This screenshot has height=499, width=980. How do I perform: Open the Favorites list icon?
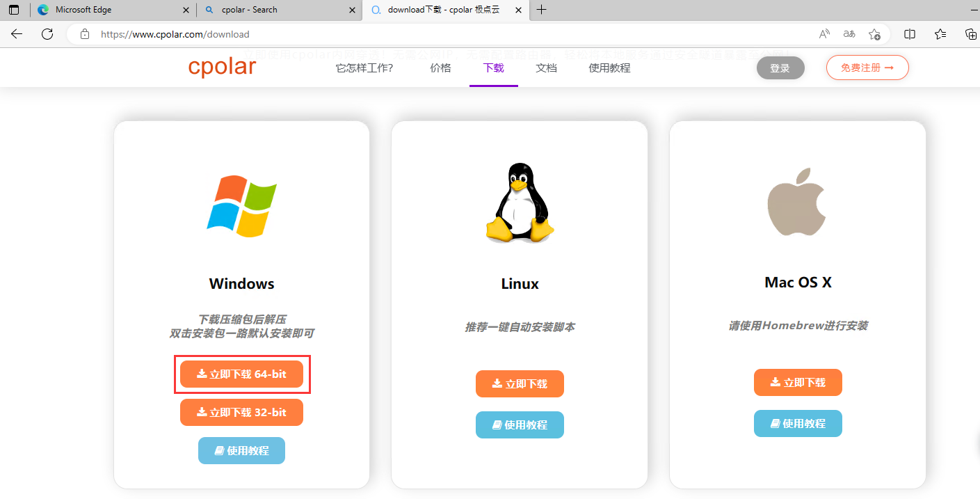940,34
